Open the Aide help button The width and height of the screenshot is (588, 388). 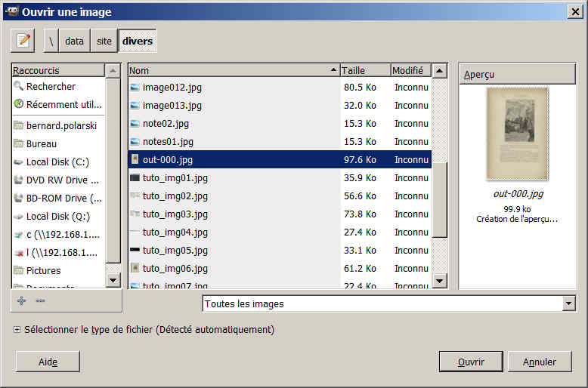click(48, 362)
